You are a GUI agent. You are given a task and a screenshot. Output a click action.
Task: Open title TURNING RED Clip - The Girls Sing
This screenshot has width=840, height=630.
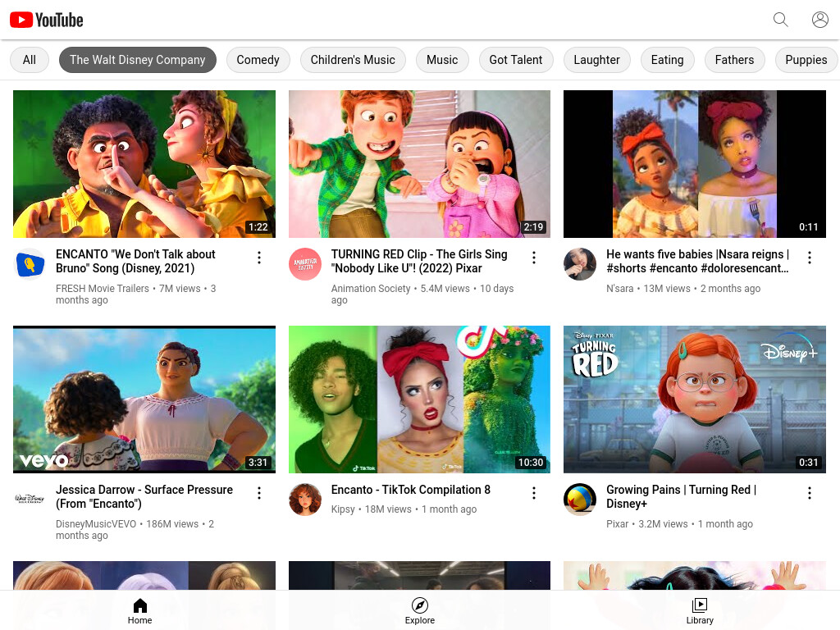point(419,262)
